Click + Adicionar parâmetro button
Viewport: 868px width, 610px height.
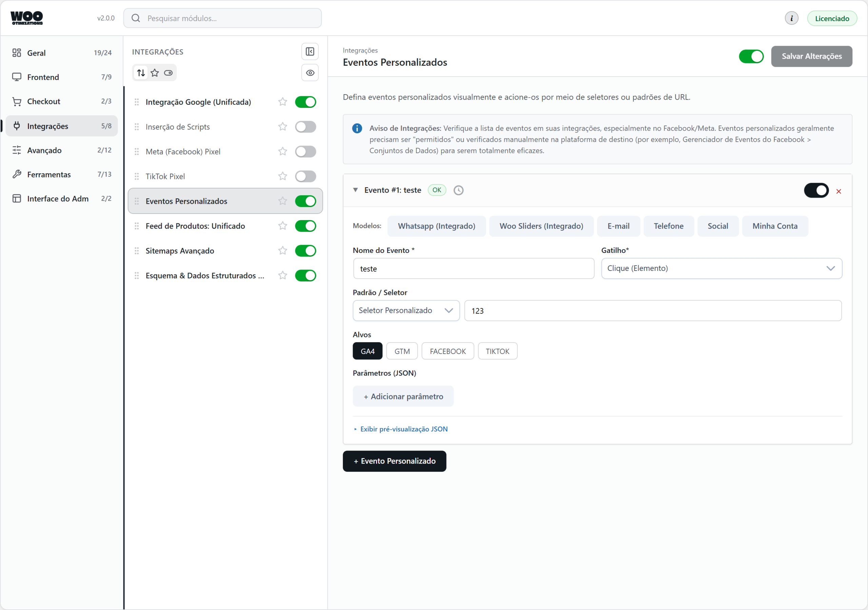(403, 396)
